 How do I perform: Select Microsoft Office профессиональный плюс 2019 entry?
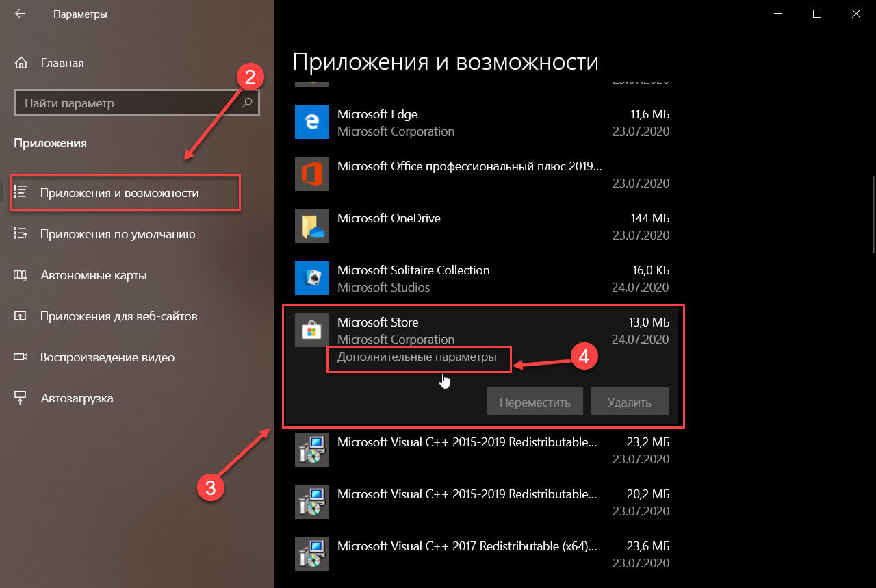pos(470,166)
